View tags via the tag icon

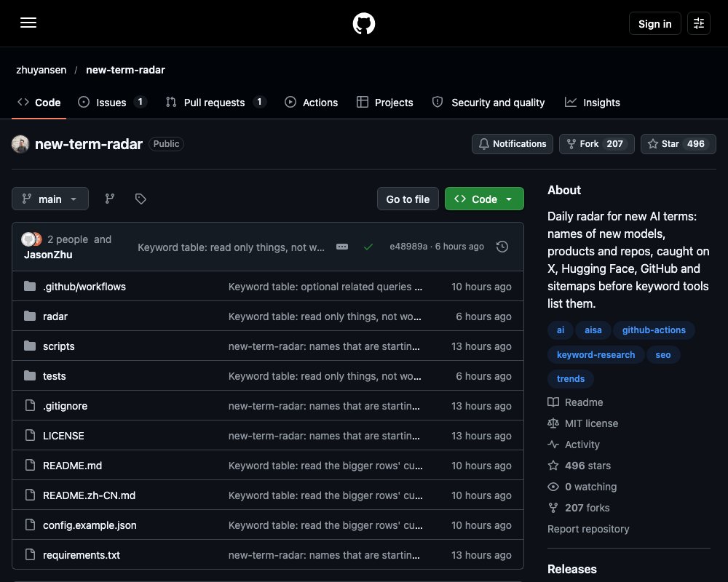tap(141, 199)
